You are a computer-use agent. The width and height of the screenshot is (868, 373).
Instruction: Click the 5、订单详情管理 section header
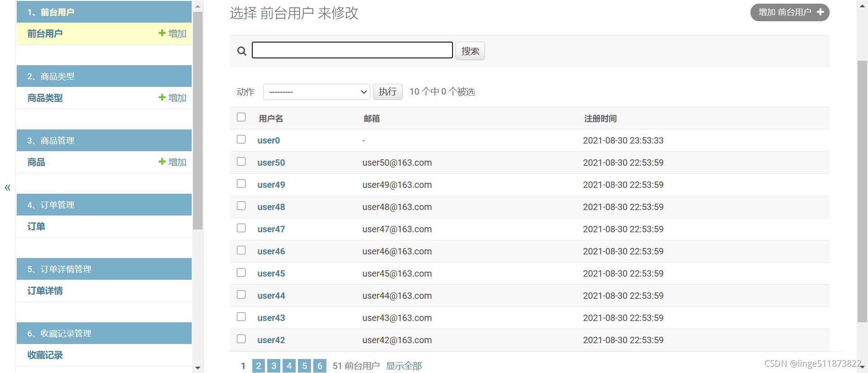(x=104, y=269)
